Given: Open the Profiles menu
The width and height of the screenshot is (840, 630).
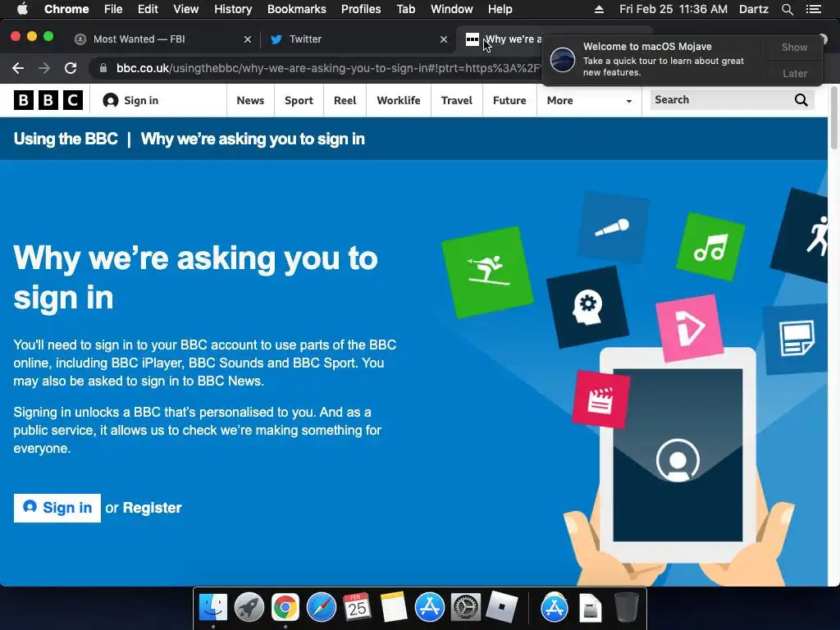Looking at the screenshot, I should [x=361, y=9].
